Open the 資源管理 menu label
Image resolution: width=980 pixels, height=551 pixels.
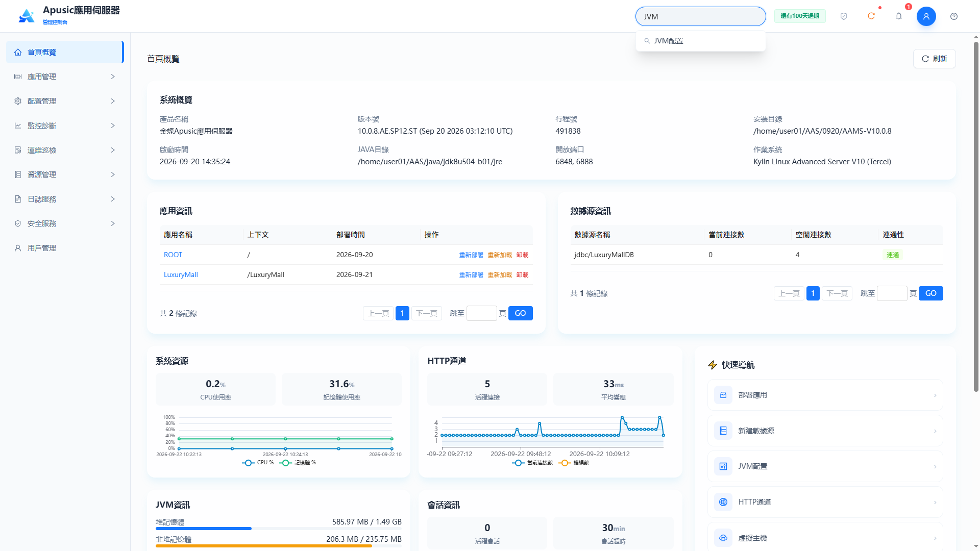coord(42,174)
